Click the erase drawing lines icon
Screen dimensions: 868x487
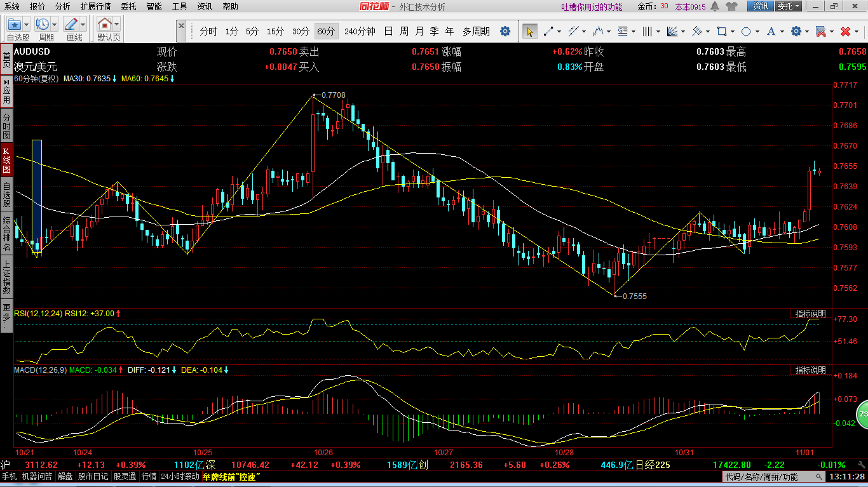[820, 31]
